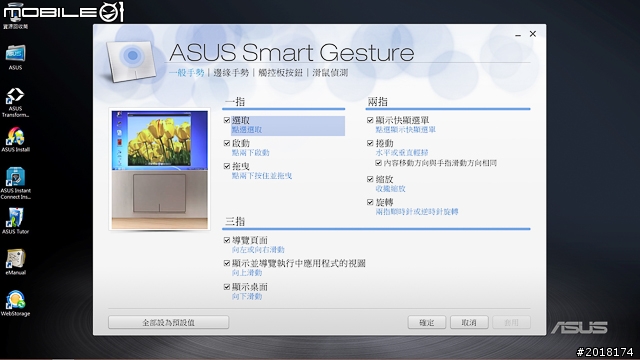Toggle the 顯示桌面 checkbox
This screenshot has width=640, height=360.
(227, 287)
